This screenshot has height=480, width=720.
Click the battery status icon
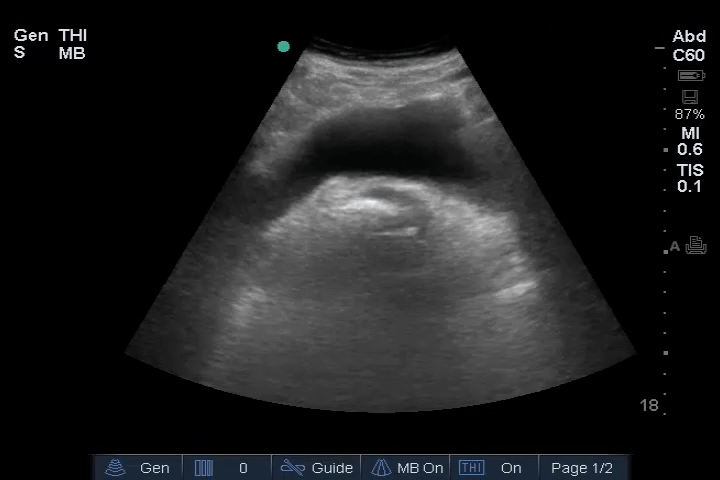pyautogui.click(x=690, y=76)
